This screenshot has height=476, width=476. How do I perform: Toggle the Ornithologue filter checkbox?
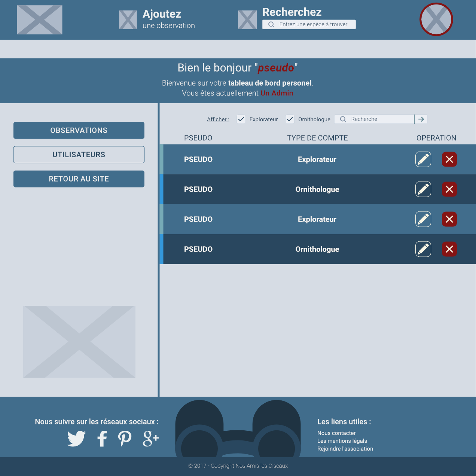pyautogui.click(x=290, y=119)
